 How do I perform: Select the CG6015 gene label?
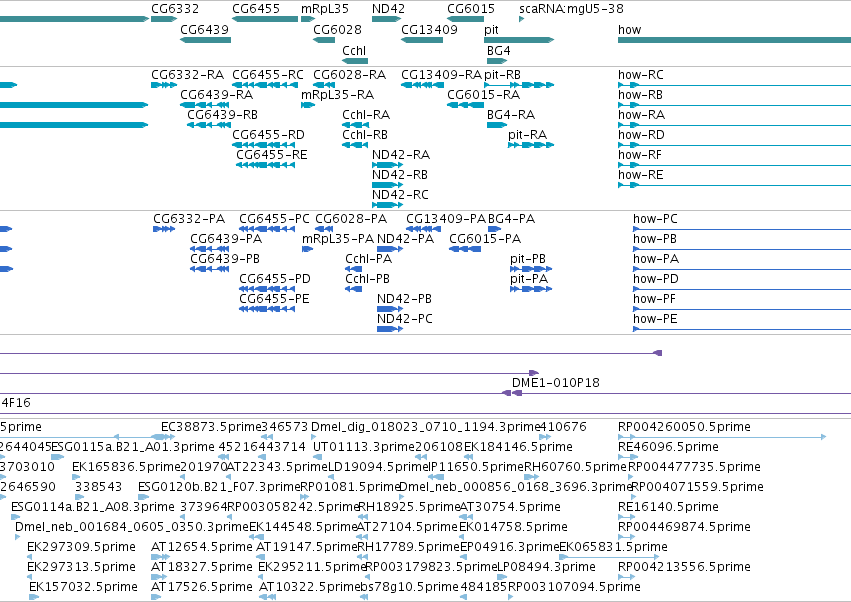[471, 9]
